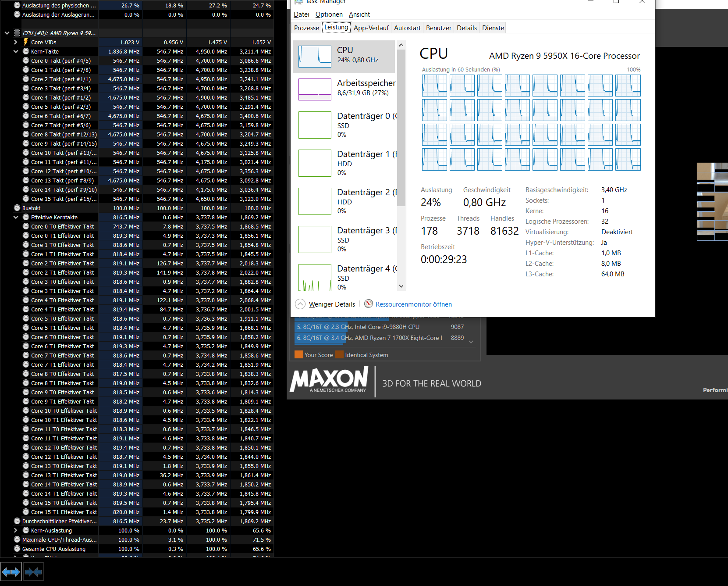The image size is (728, 586).
Task: Click the Task Manager sidebar scrollbar thumb
Action: tap(401, 128)
